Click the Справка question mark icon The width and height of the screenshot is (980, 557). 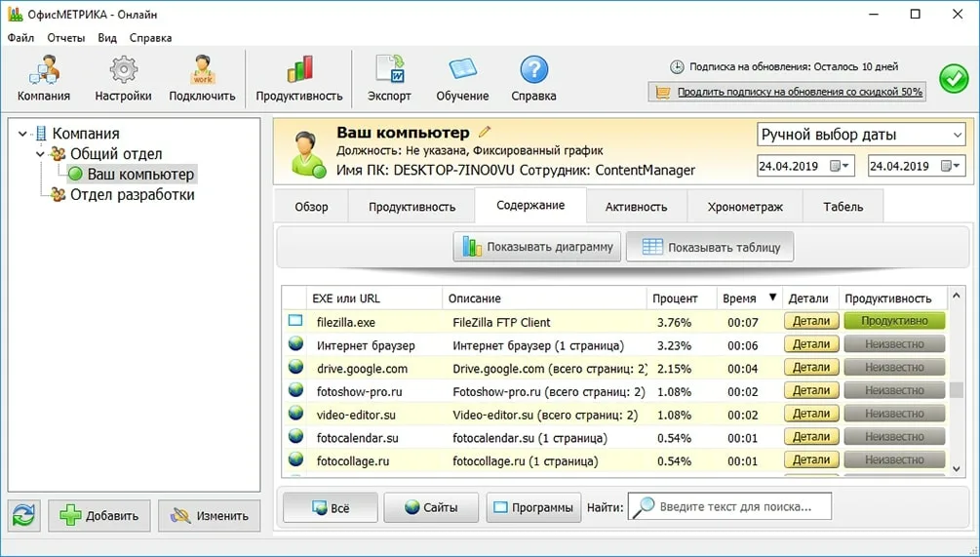click(533, 71)
